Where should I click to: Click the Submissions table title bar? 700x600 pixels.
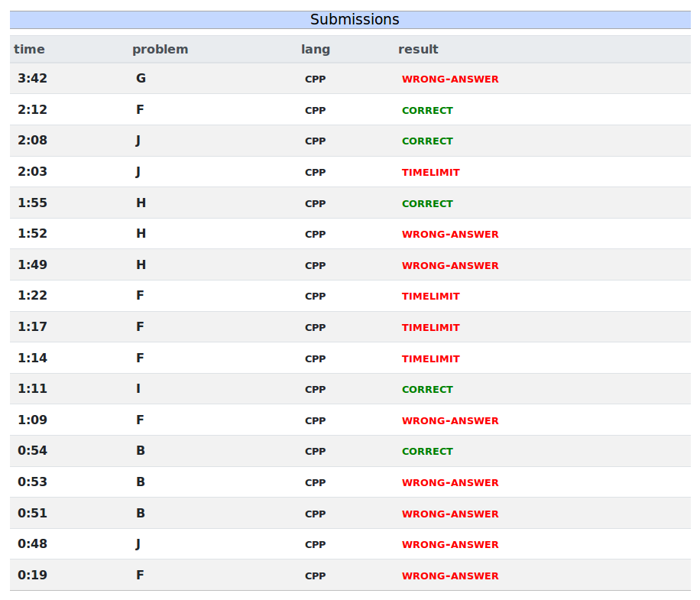click(x=354, y=20)
